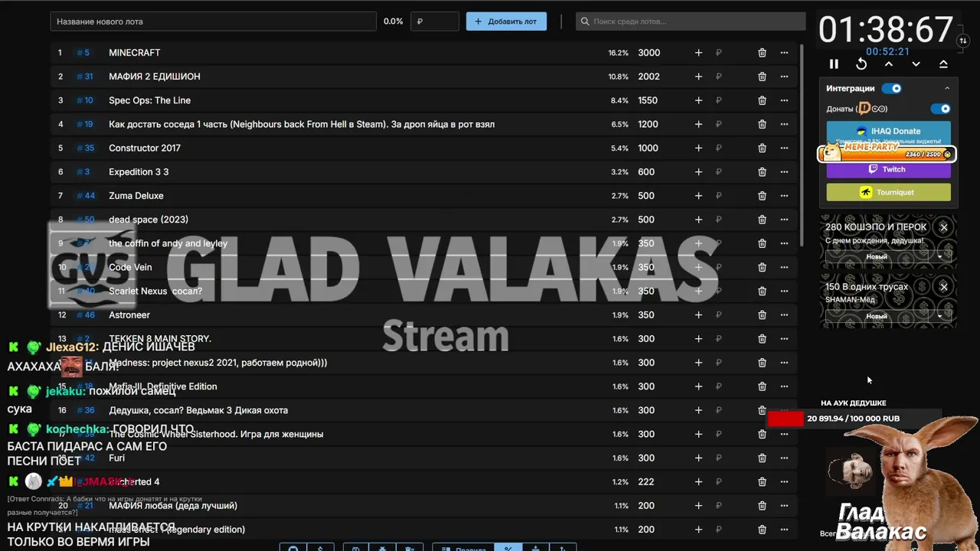This screenshot has height=551, width=980.
Task: Click plus on Expedition 3 3 row
Action: point(698,172)
